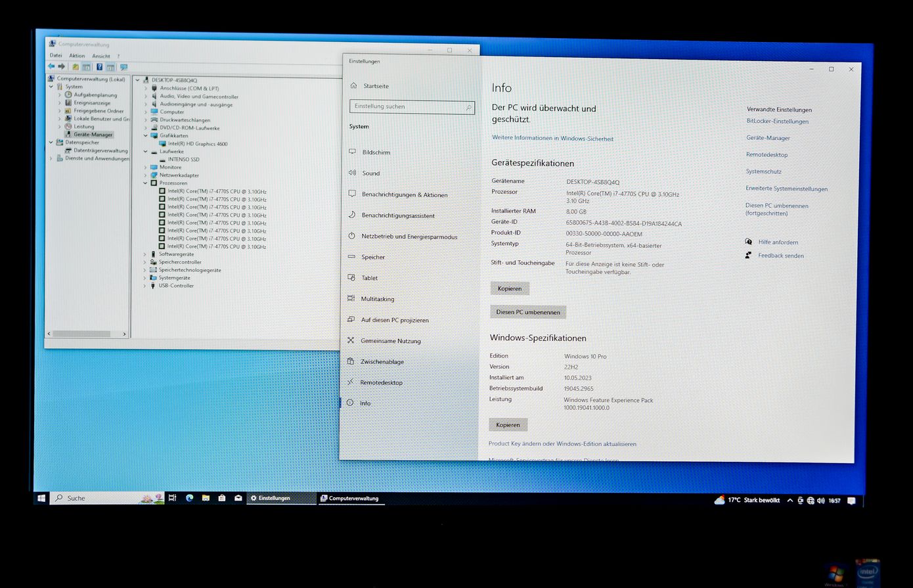Screen dimensions: 913x588
Task: Open the Datei menu
Action: tap(56, 55)
